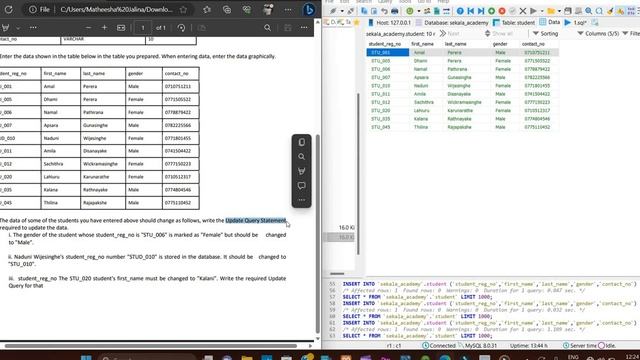640x360 pixels.
Task: Open more options in the PDF floating toolbar
Action: [x=302, y=200]
